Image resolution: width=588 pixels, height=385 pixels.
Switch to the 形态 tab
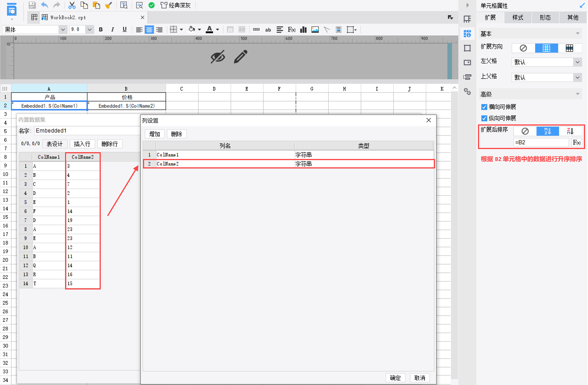545,18
